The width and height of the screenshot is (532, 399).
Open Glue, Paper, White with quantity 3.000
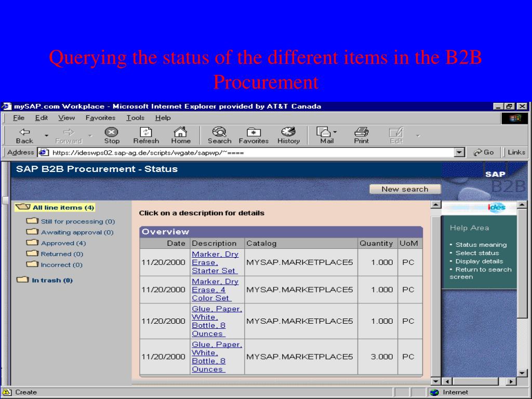click(217, 356)
